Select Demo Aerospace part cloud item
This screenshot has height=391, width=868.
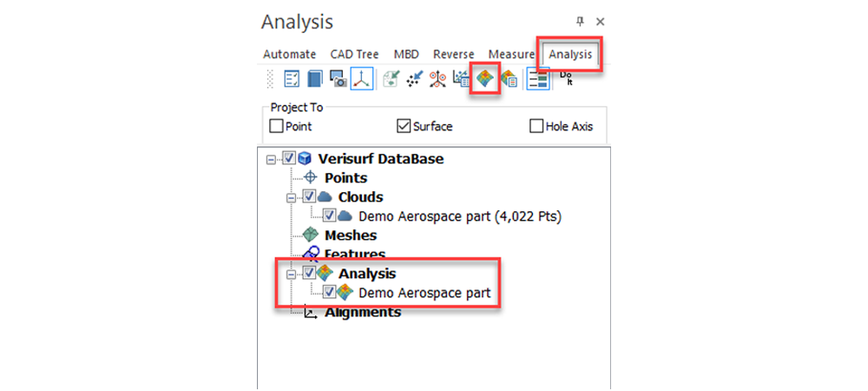tap(460, 216)
